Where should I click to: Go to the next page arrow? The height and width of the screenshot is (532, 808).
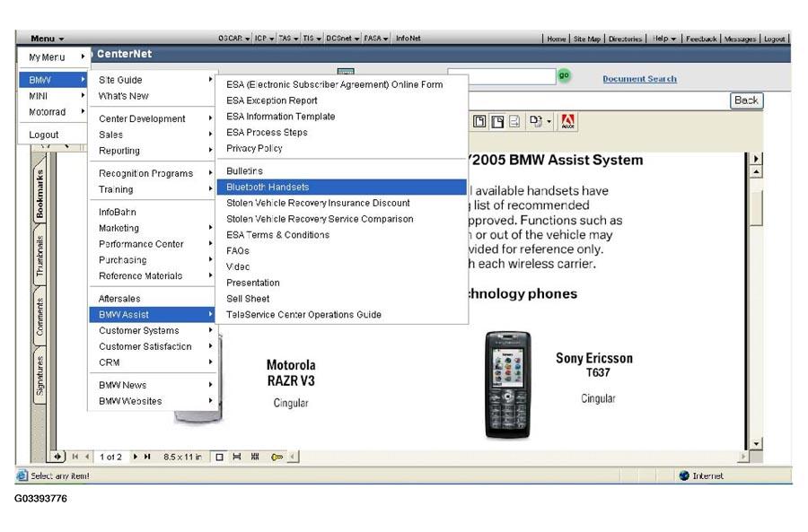tap(136, 457)
